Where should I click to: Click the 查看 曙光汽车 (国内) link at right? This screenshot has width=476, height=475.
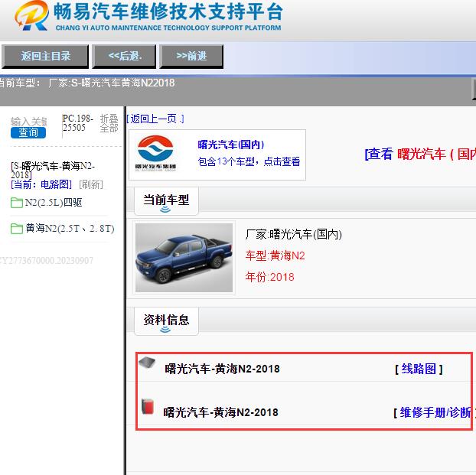pos(420,154)
